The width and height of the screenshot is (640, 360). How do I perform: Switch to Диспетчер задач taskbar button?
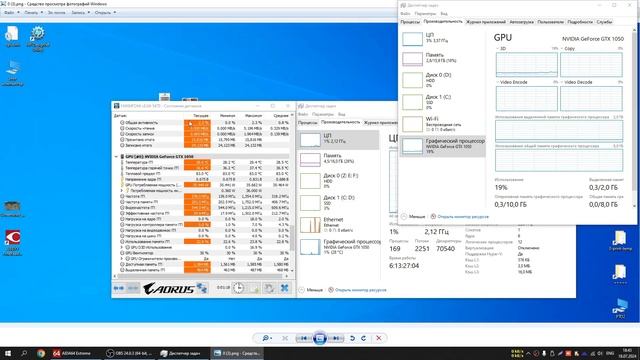183,353
